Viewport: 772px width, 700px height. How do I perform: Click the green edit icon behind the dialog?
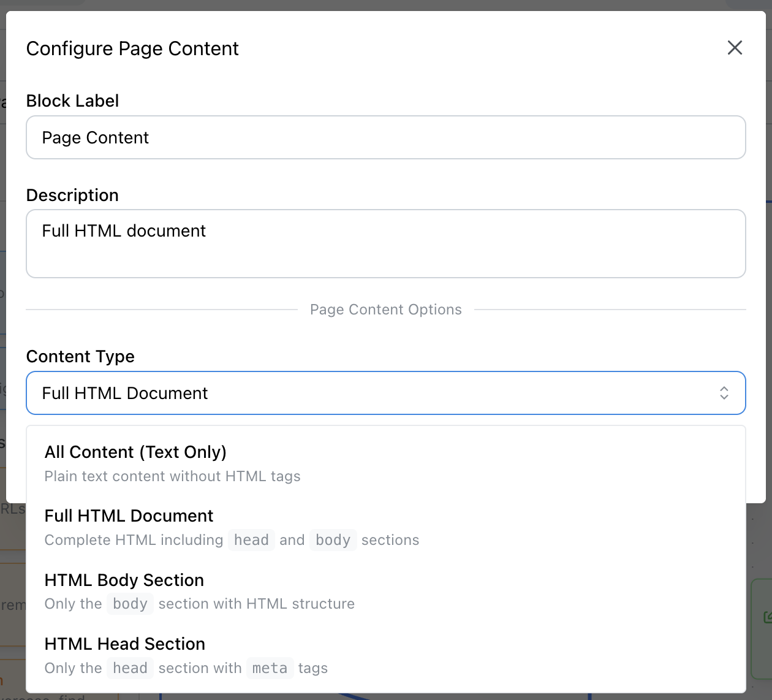[x=767, y=617]
